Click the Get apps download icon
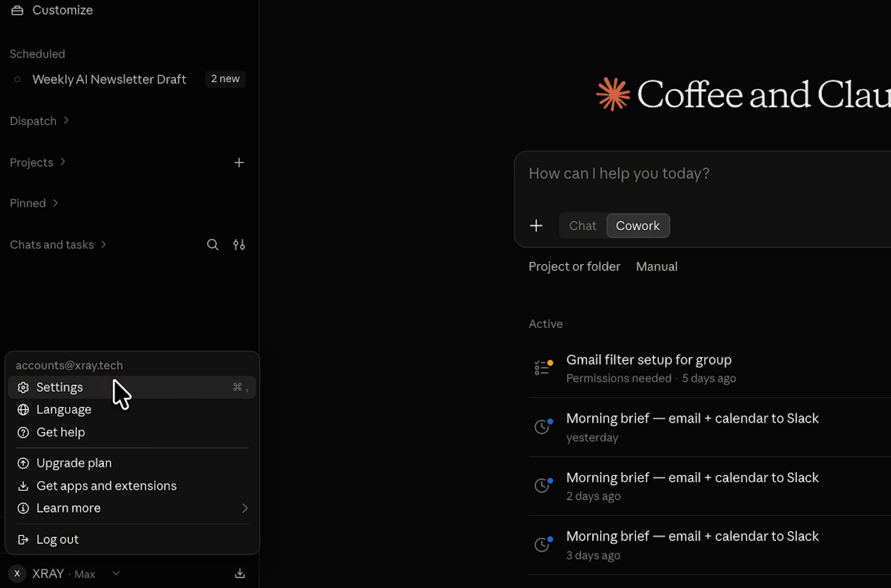 click(x=23, y=486)
